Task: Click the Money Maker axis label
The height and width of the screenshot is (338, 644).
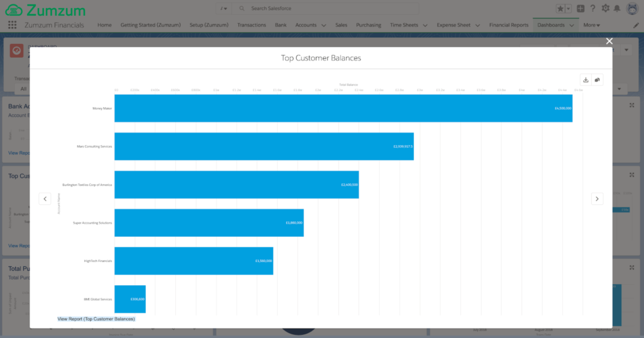Action: pos(103,109)
